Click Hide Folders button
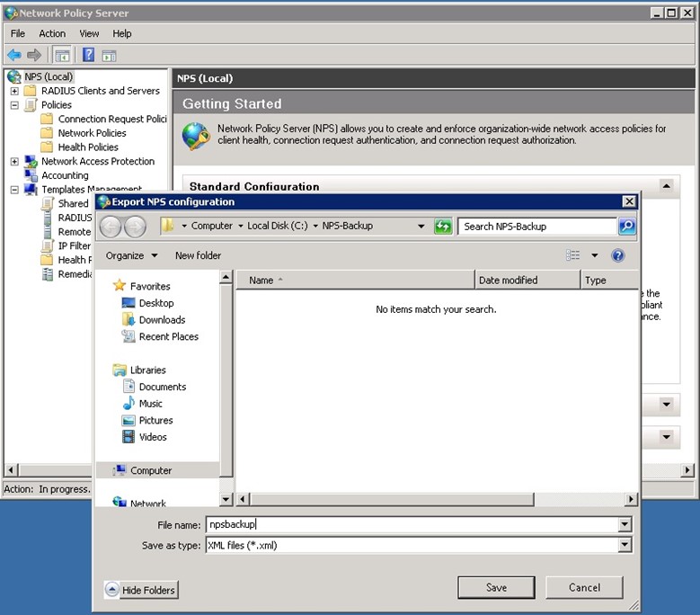Screen dimensions: 700x615 click(141, 590)
